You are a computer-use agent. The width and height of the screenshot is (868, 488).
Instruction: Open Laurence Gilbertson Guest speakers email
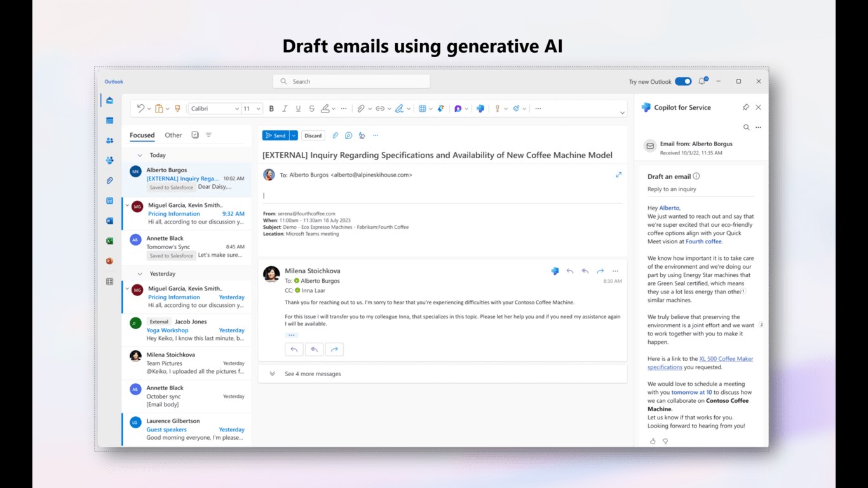pyautogui.click(x=186, y=429)
